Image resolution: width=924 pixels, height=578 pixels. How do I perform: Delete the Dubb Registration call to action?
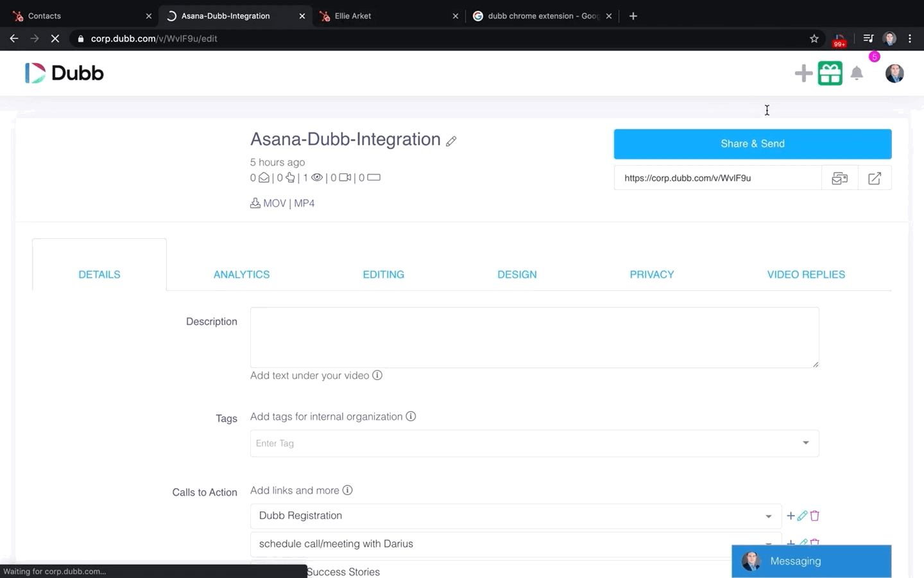tap(815, 516)
